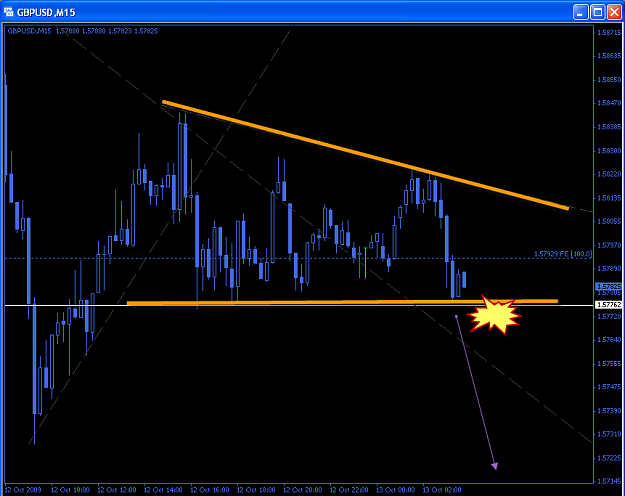
Task: Click time axis label '12 Oct 20:00'
Action: click(303, 490)
